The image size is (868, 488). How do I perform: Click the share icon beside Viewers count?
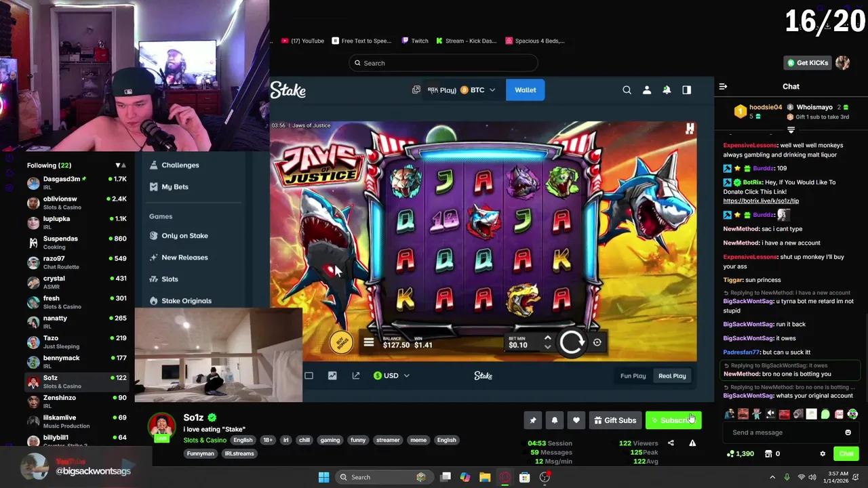coord(671,443)
